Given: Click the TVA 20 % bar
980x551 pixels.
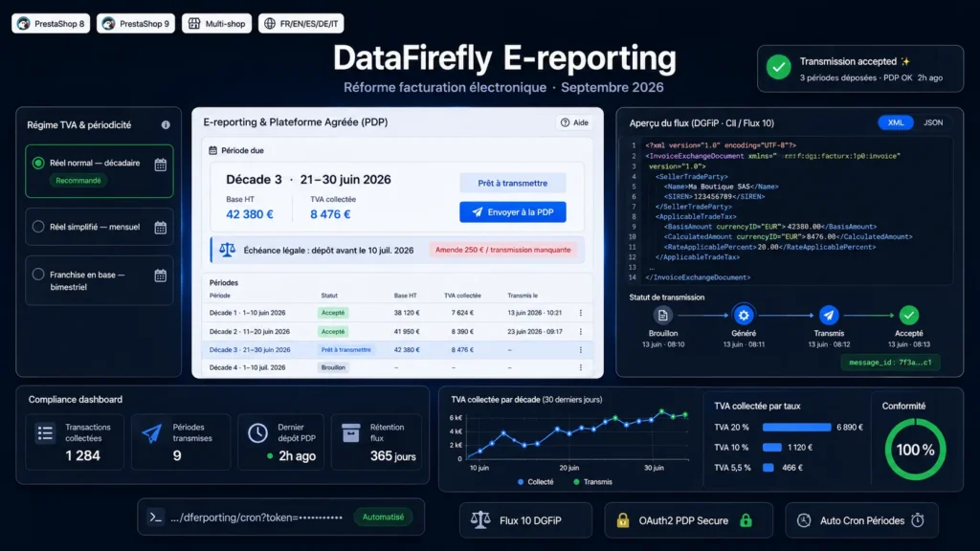Looking at the screenshot, I should click(797, 428).
